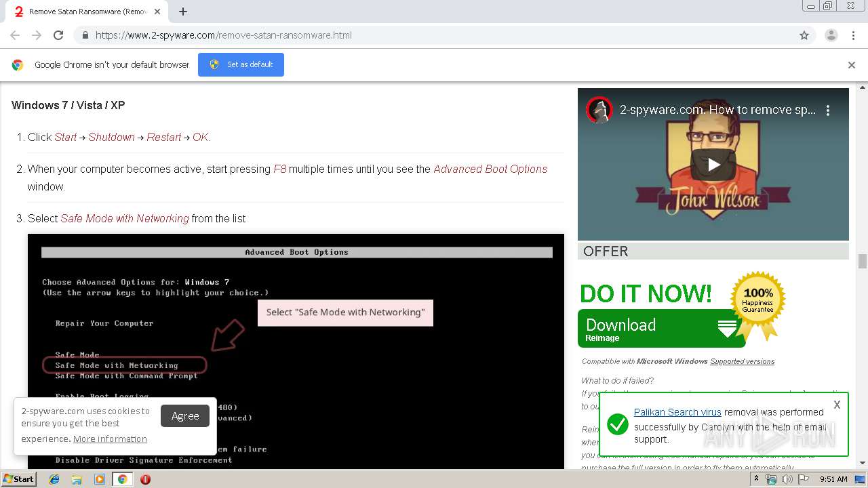Open the network status tray icon
Screen dimensions: 868x488
tap(770, 479)
